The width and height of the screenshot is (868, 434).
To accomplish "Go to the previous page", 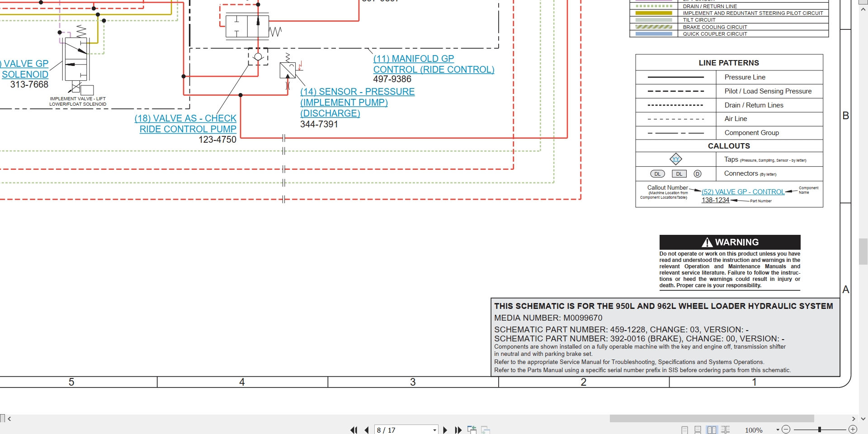I will [x=367, y=430].
